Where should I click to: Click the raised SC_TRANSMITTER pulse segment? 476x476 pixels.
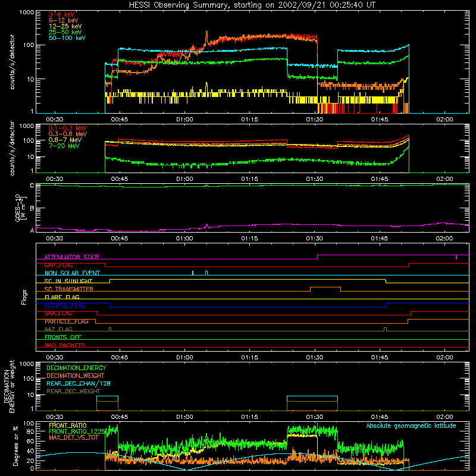tap(325, 287)
